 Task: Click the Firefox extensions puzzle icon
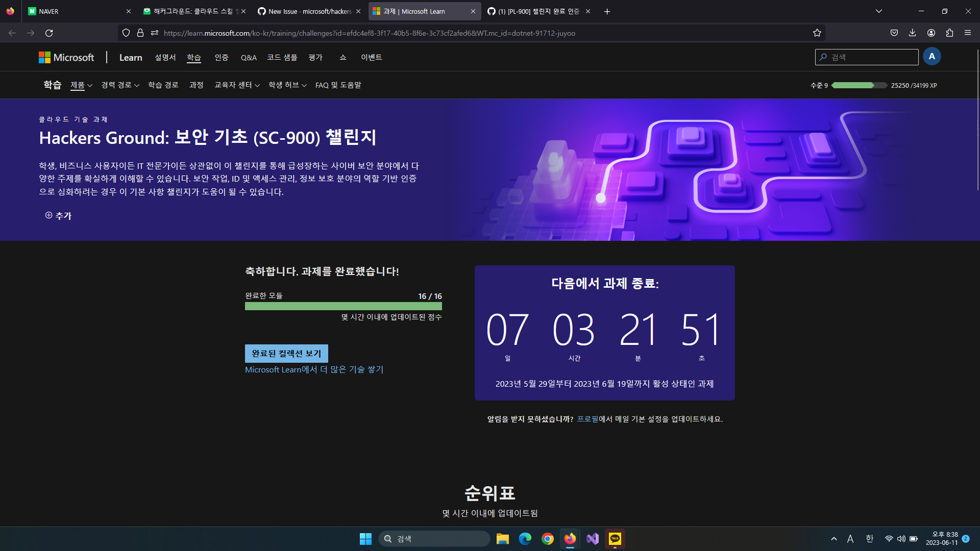click(x=949, y=33)
